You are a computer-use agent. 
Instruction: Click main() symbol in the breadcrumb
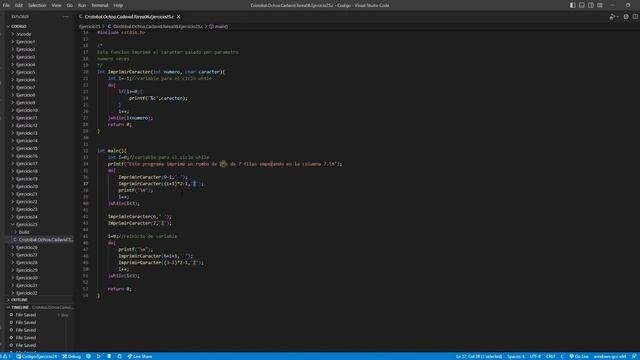coord(221,27)
